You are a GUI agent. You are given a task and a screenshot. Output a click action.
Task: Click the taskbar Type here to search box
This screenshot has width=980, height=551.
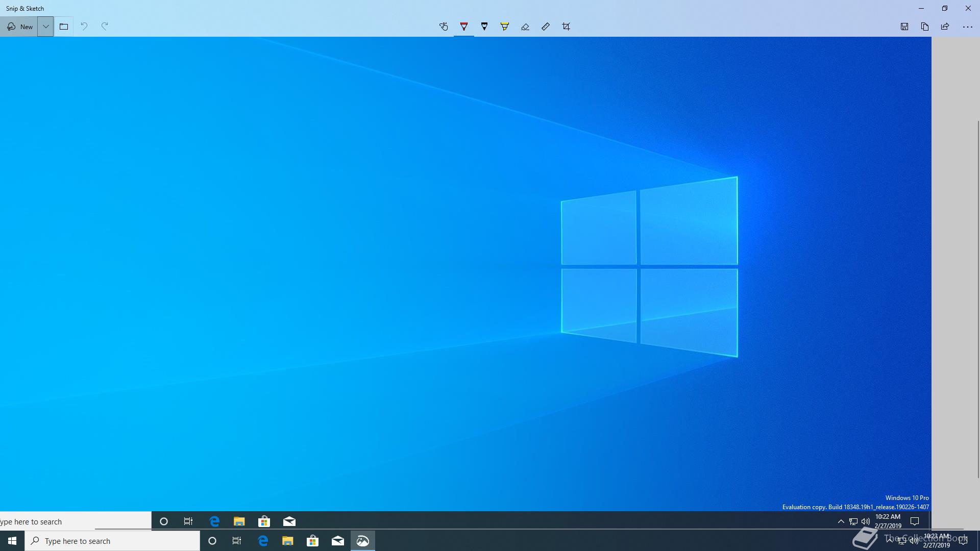coord(112,541)
